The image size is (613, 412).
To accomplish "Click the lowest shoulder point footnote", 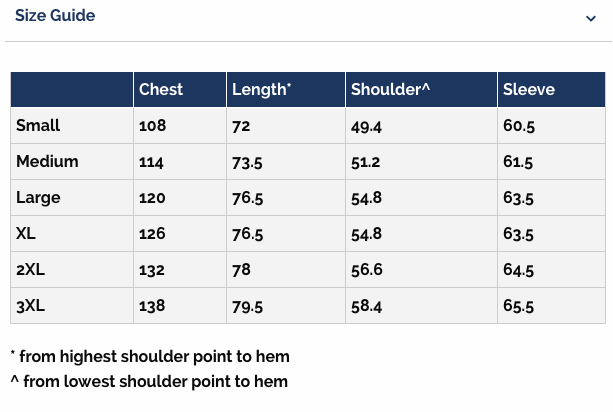I will point(149,381).
